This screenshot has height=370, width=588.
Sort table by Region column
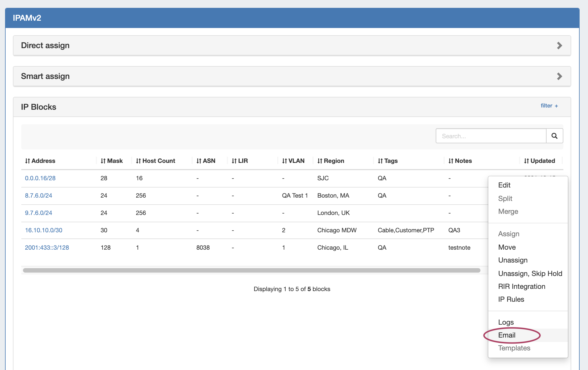pos(331,161)
